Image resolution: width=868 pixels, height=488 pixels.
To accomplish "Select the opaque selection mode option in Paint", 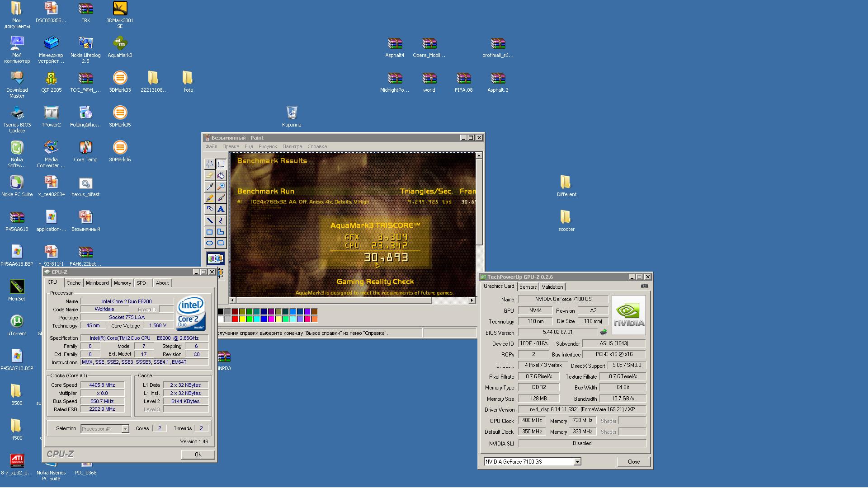I will 216,259.
